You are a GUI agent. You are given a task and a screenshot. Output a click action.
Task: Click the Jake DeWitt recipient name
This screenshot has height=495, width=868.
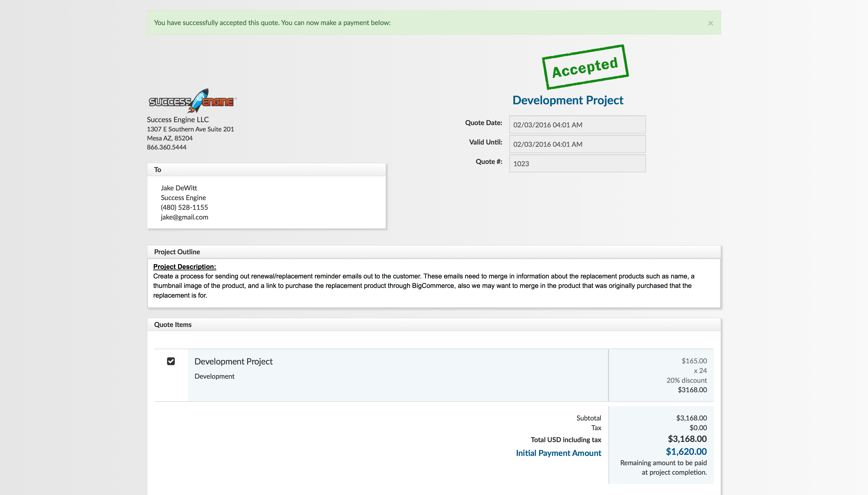coord(179,188)
